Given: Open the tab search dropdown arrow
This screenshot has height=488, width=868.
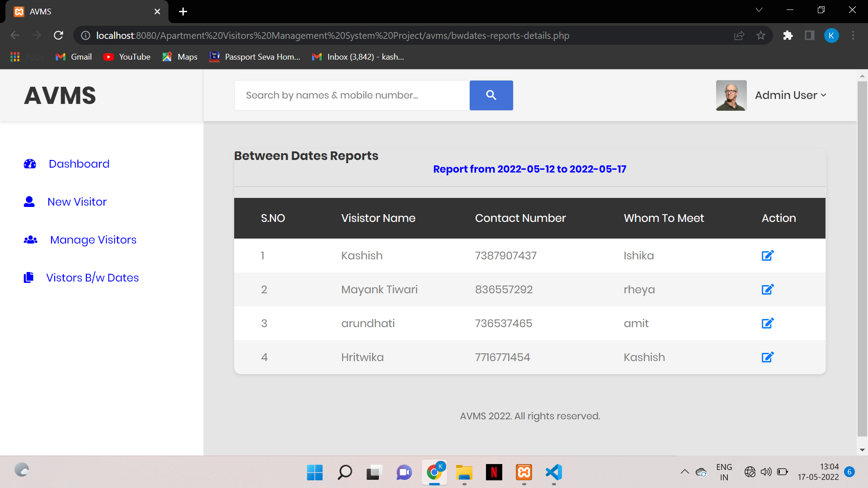Looking at the screenshot, I should tap(759, 10).
